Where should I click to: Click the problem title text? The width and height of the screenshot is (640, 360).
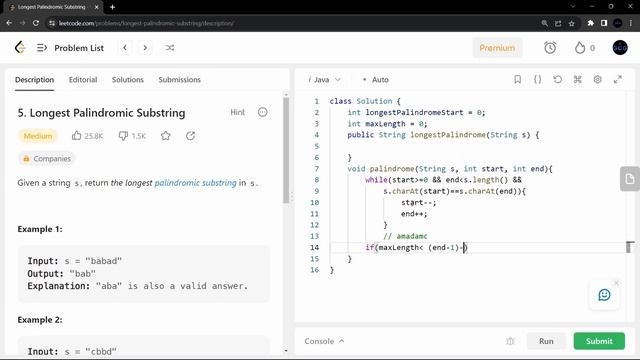pyautogui.click(x=101, y=113)
